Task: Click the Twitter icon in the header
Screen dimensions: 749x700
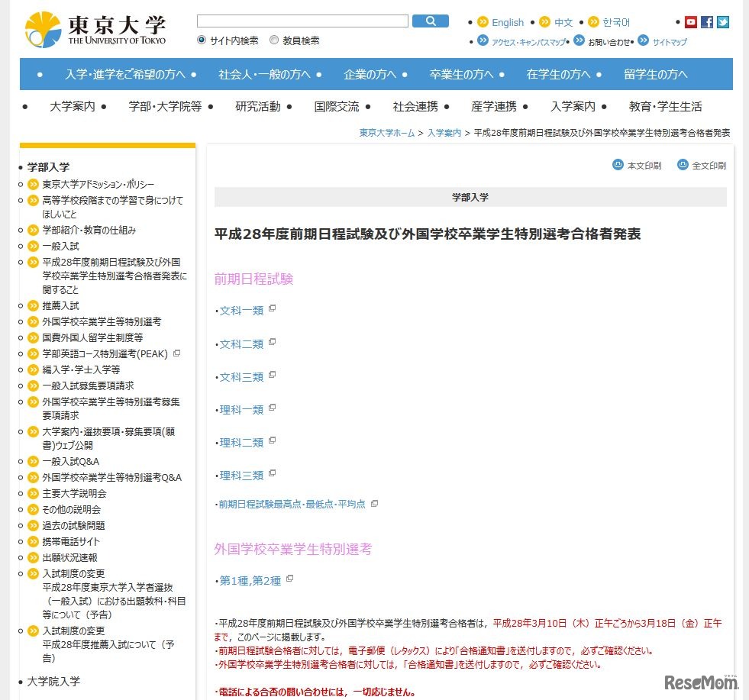Action: point(722,22)
